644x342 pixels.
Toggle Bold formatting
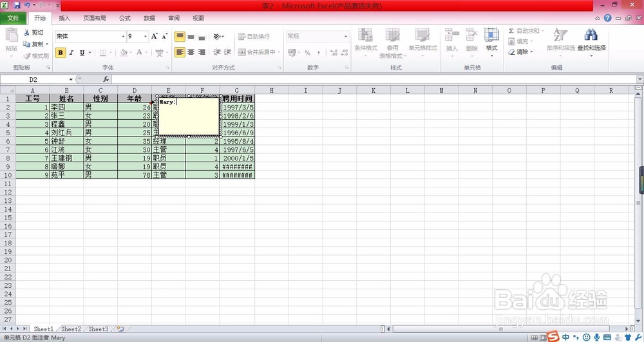pos(61,53)
